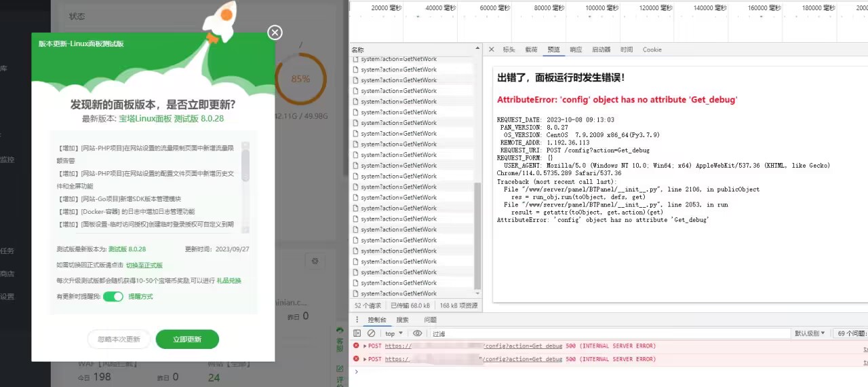Click the gear icon in background panel
Screen dimensions: 868x387
point(314,261)
